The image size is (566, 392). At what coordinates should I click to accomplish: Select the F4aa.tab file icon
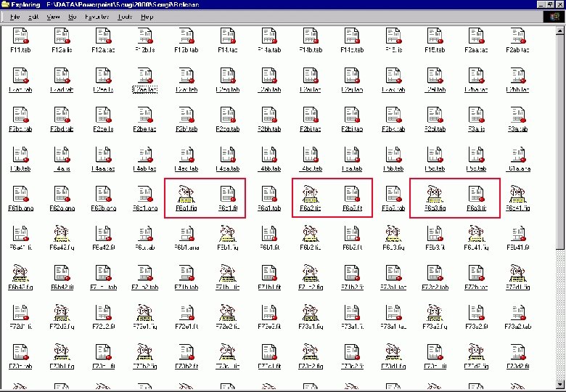coord(103,155)
